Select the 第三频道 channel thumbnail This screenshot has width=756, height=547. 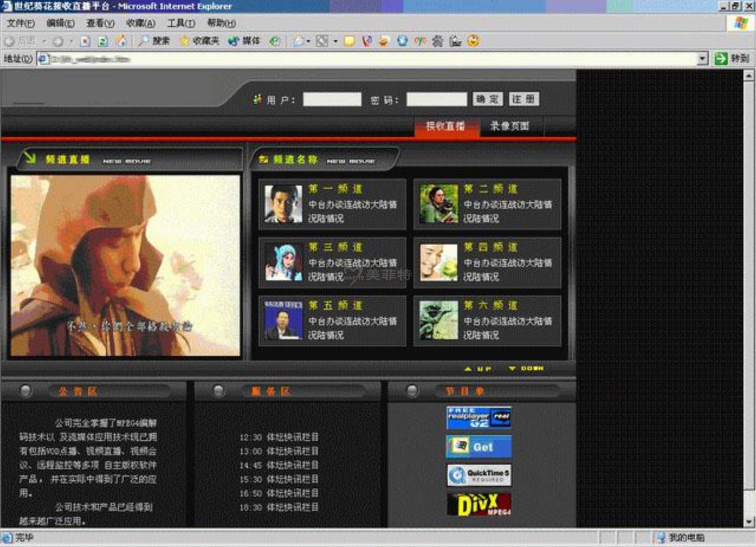click(x=283, y=262)
